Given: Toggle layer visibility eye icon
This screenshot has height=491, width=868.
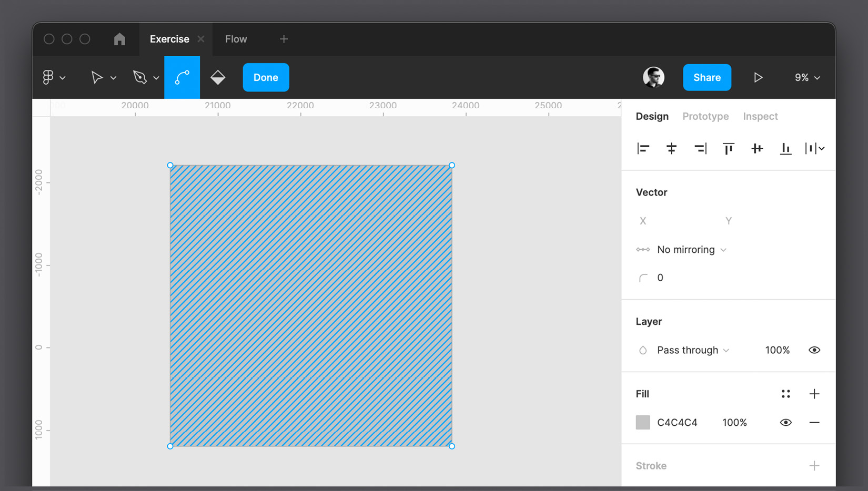Looking at the screenshot, I should (814, 350).
